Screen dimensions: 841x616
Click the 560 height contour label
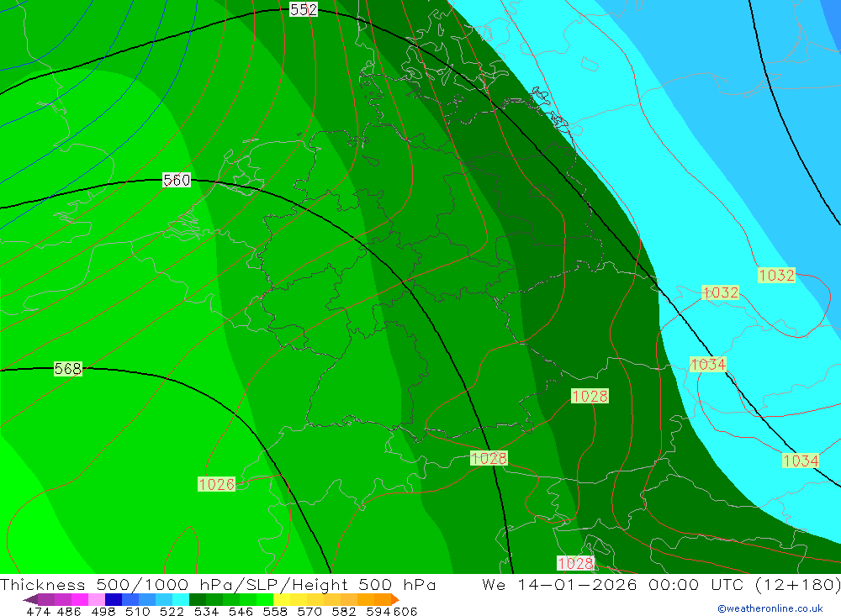(x=177, y=180)
